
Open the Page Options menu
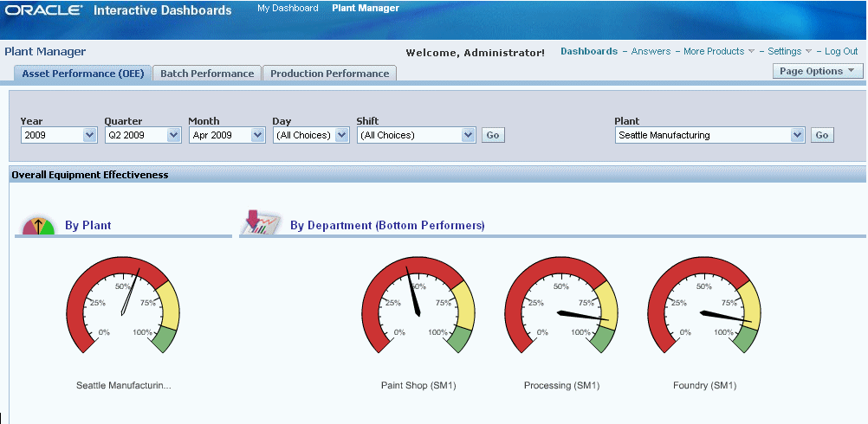pos(818,71)
